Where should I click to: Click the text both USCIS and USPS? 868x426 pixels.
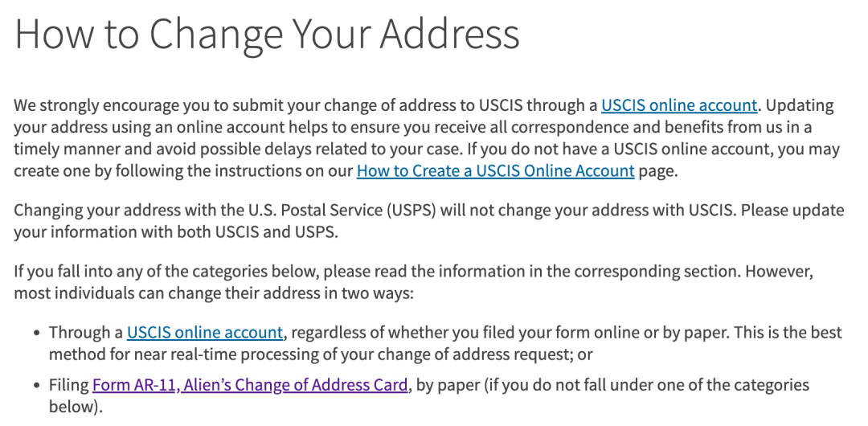[257, 232]
